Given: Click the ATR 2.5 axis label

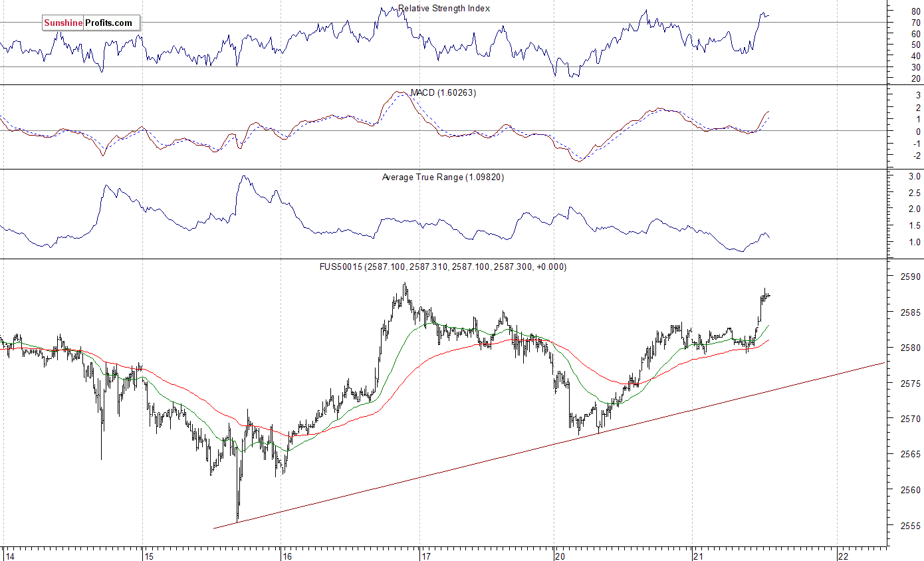Looking at the screenshot, I should [914, 193].
